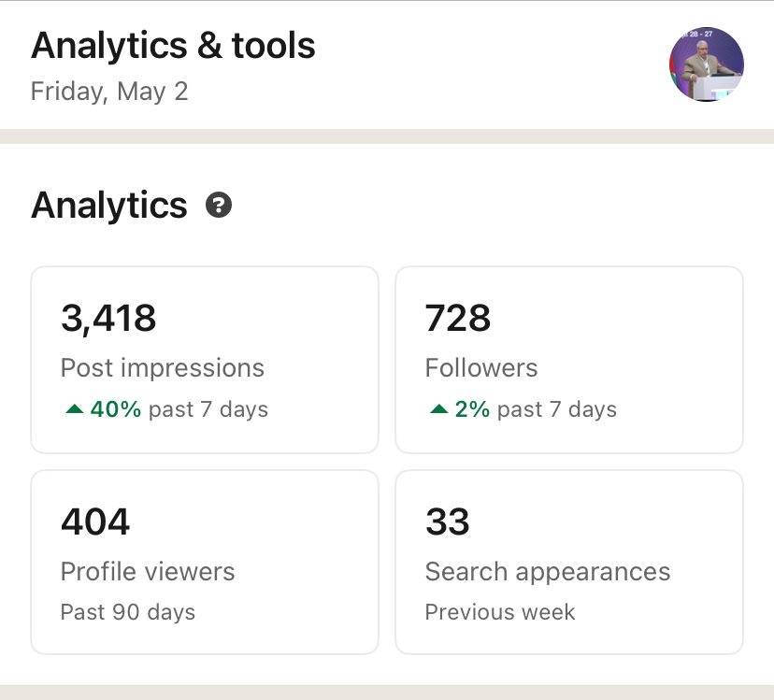Screen dimensions: 774x700
Task: Open the Post impressions label
Action: pyautogui.click(x=163, y=368)
